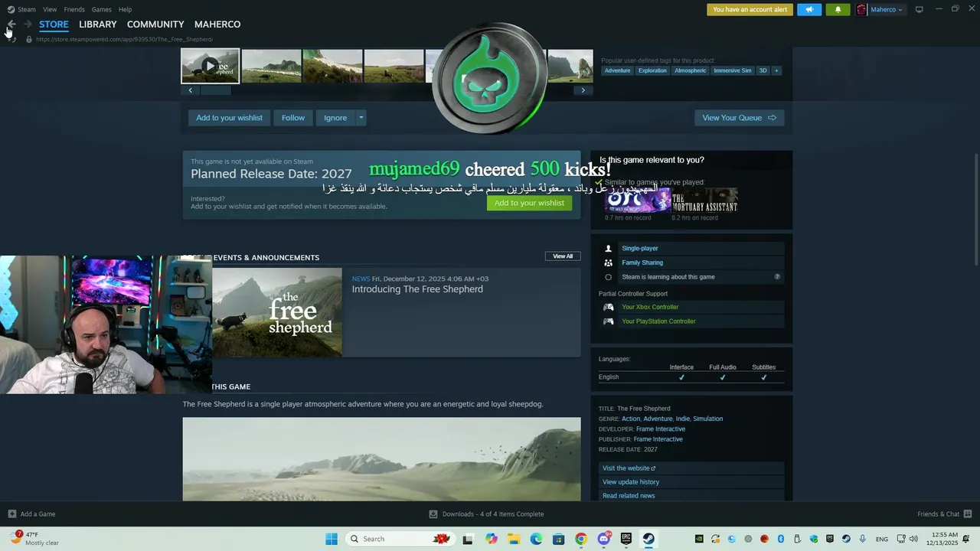Image resolution: width=980 pixels, height=551 pixels.
Task: Open the Windows Start button
Action: [331, 539]
